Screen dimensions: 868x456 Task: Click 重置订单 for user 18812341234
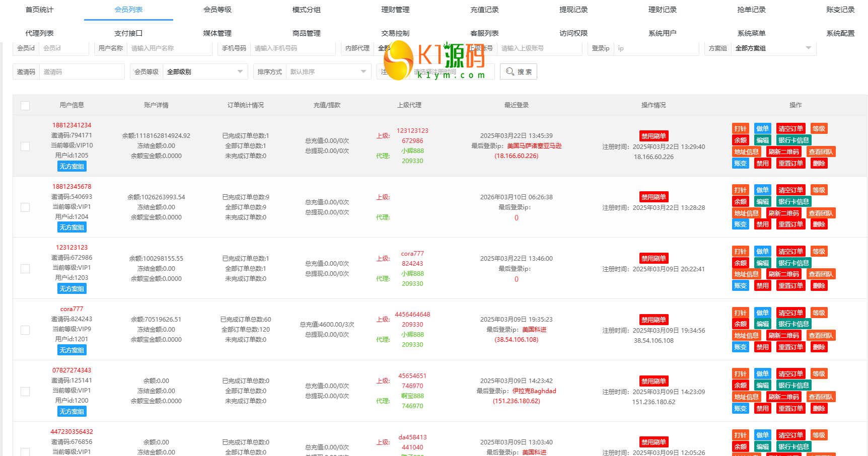[790, 164]
